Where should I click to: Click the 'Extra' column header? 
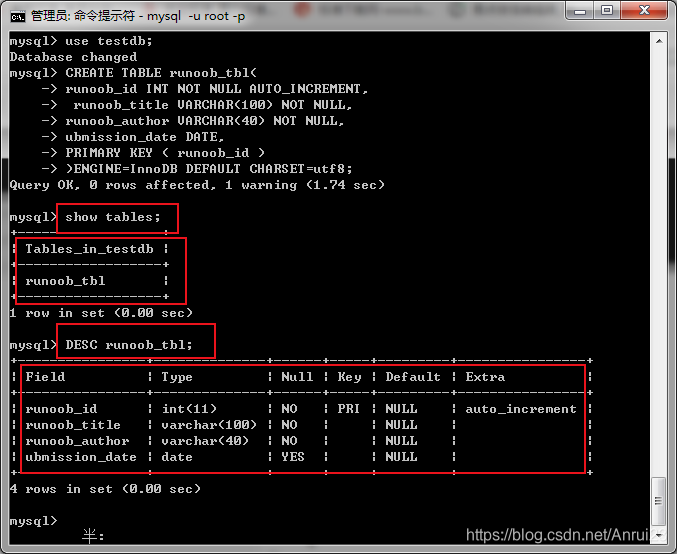pyautogui.click(x=485, y=377)
